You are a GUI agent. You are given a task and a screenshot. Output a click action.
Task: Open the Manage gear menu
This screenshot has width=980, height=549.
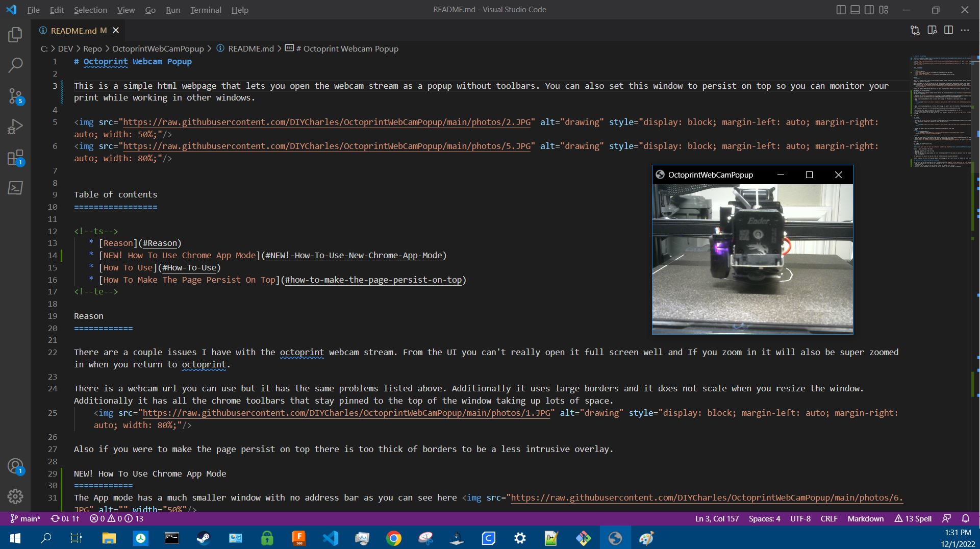pyautogui.click(x=15, y=496)
